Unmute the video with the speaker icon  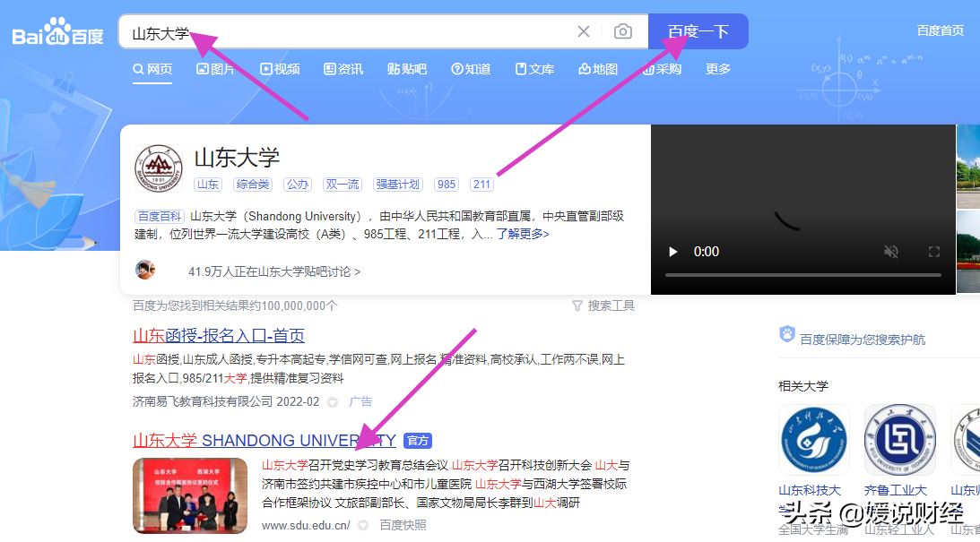coord(891,252)
